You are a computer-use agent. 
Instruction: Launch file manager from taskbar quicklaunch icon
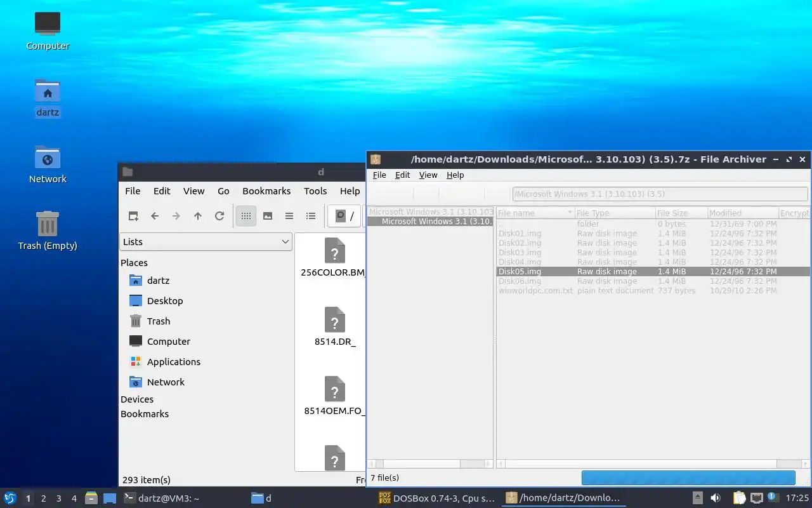click(x=91, y=498)
